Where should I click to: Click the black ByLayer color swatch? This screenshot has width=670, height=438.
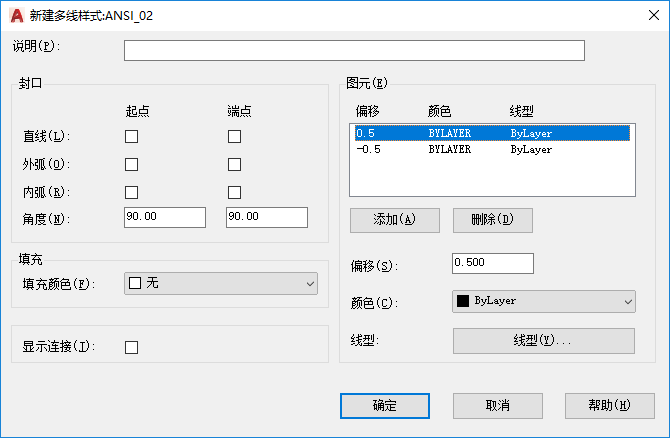[463, 301]
